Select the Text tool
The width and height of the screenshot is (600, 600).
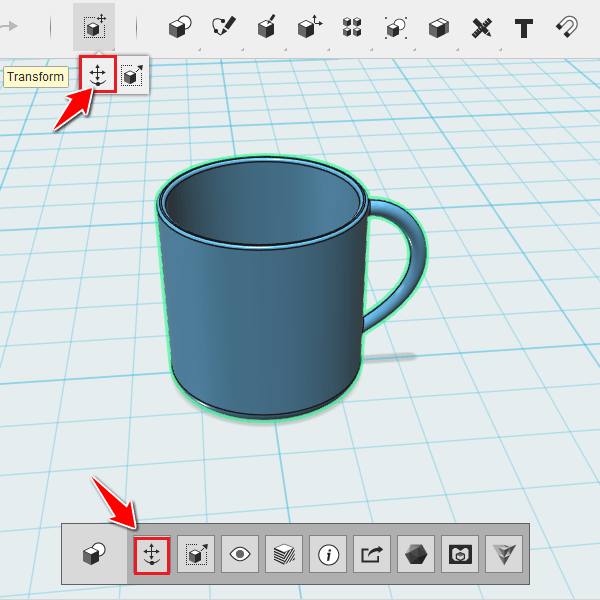pos(524,28)
